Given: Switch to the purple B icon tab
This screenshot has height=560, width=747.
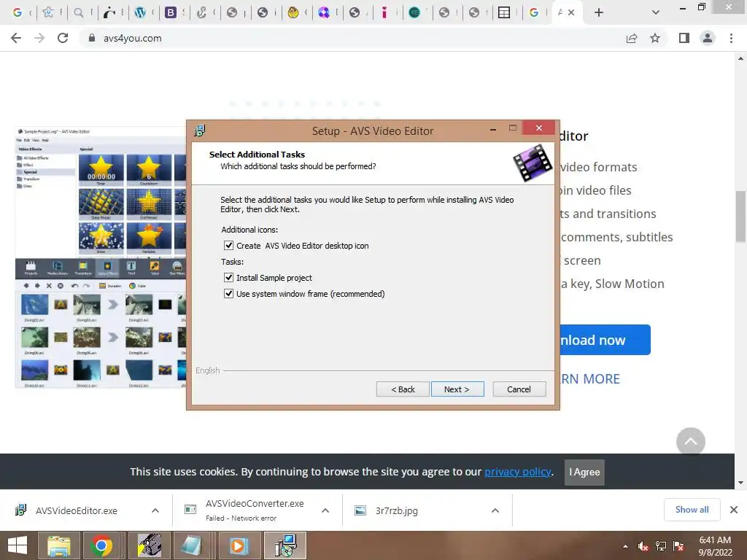Looking at the screenshot, I should click(171, 12).
